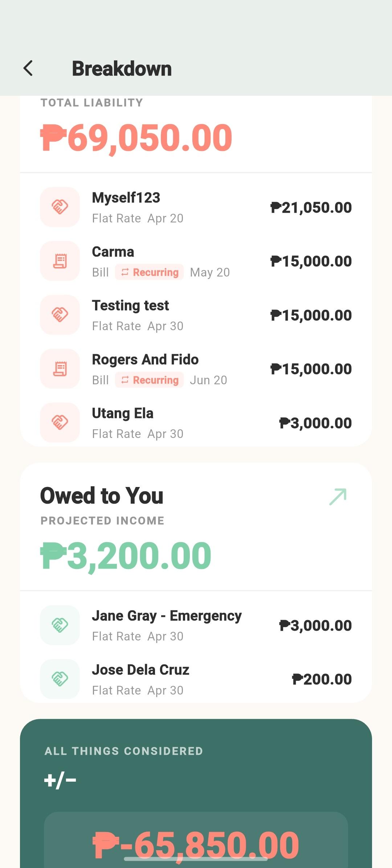Select the Testing test debt name
Screen dimensions: 392x868
click(x=130, y=306)
